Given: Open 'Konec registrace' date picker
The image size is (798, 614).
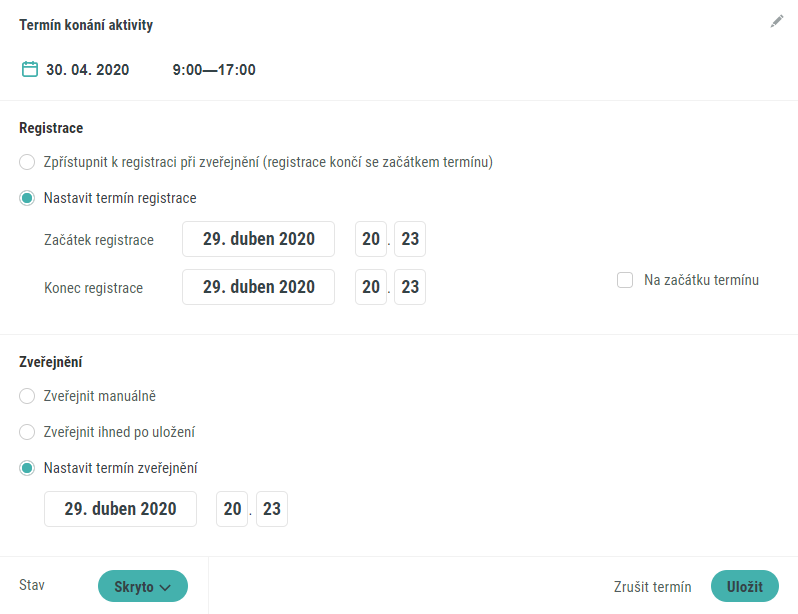Looking at the screenshot, I should 259,287.
